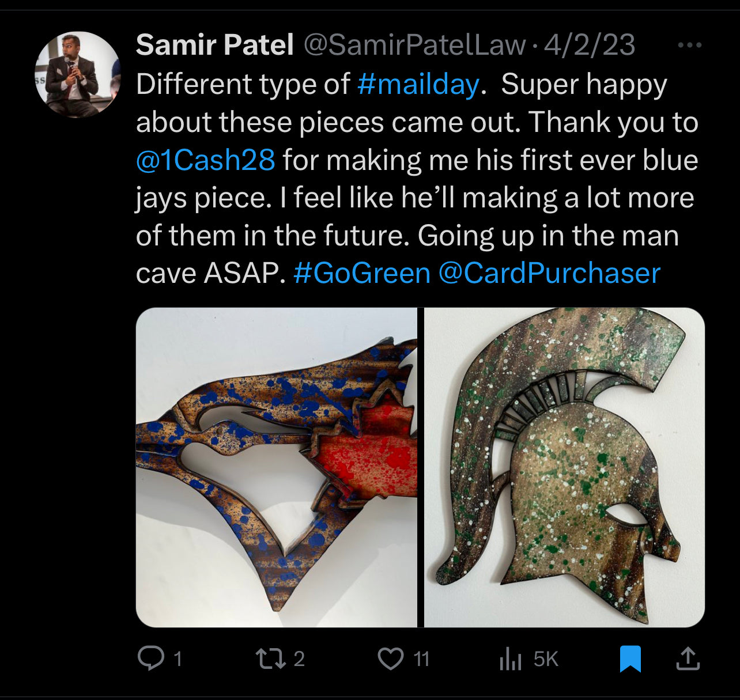This screenshot has height=700, width=740.
Task: Click the #GoGreen hashtag
Action: coord(362,273)
